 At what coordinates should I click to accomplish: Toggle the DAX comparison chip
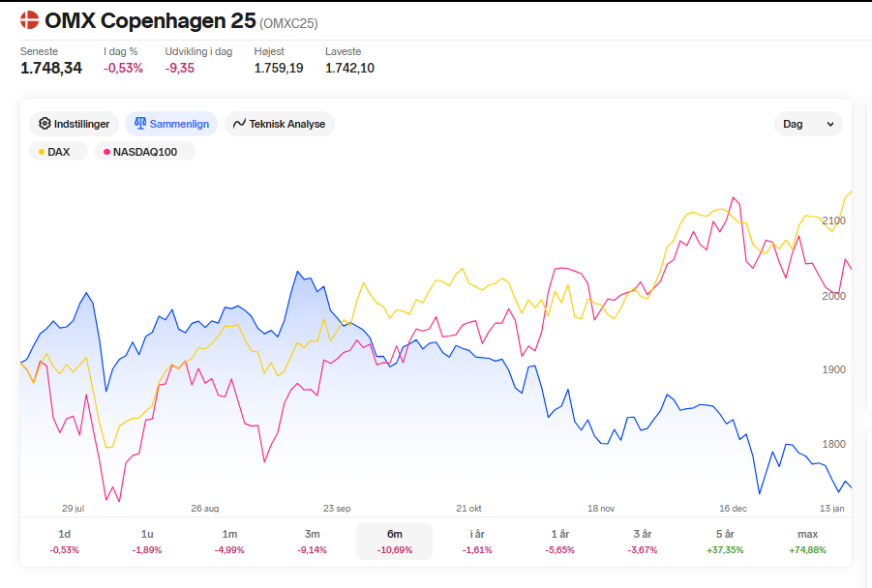coord(58,152)
